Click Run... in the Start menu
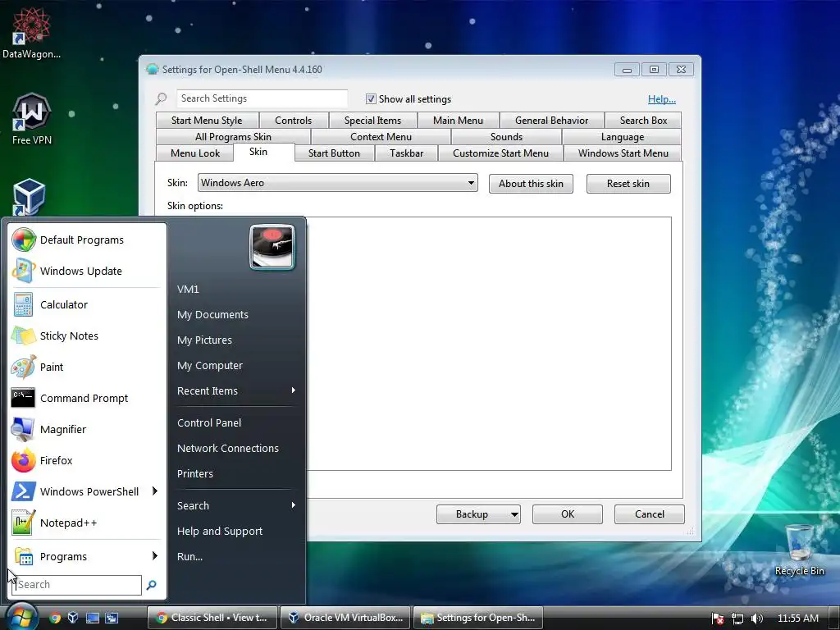This screenshot has width=840, height=630. [235, 556]
